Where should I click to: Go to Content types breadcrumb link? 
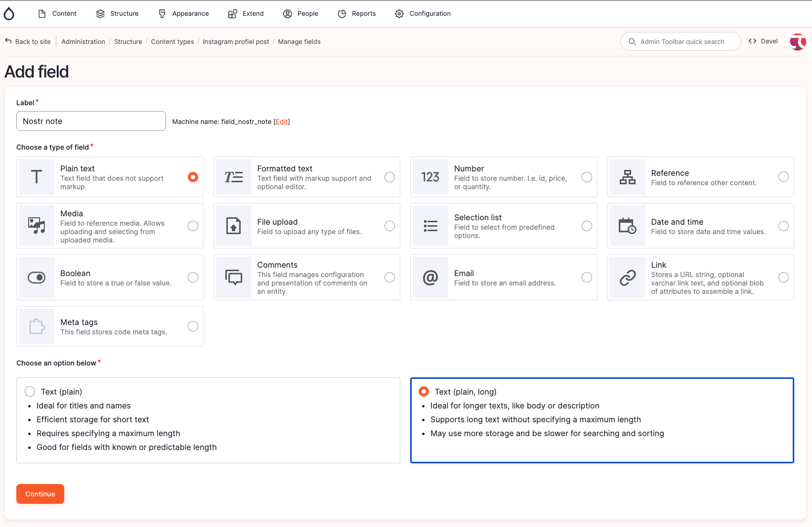(172, 42)
